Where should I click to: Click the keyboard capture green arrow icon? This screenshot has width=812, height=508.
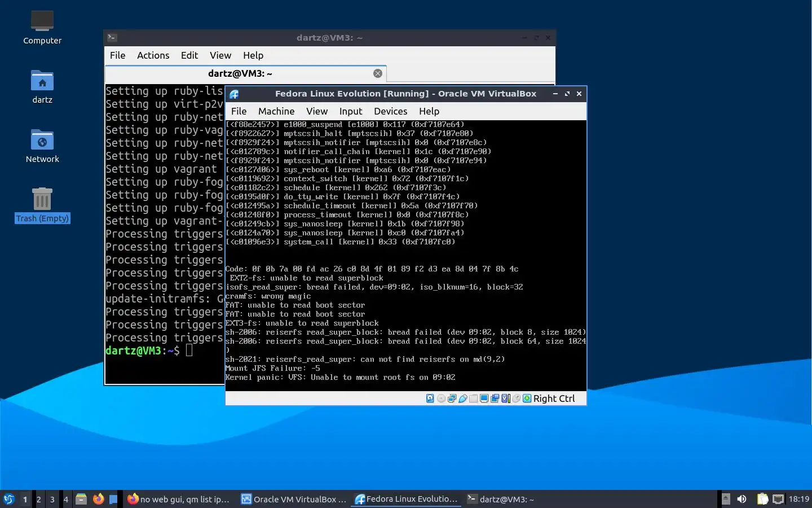tap(527, 398)
